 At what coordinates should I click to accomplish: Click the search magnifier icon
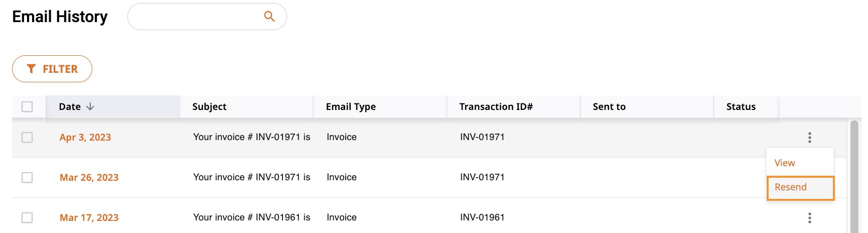click(x=269, y=17)
